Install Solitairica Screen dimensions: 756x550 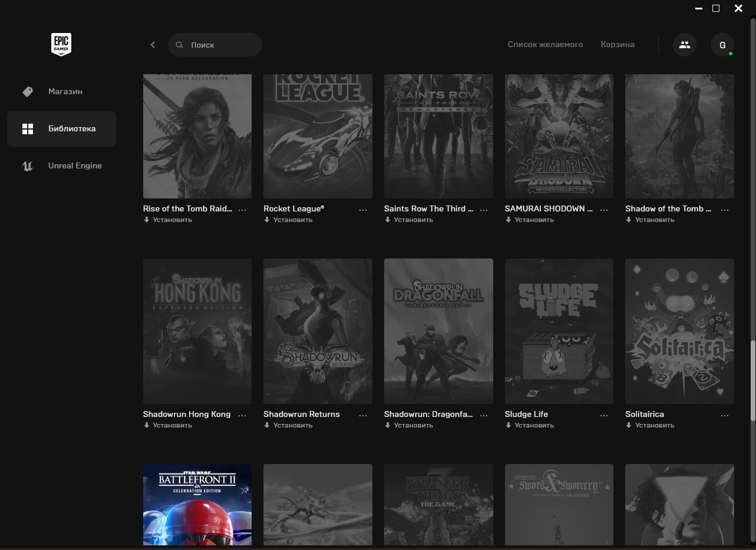(x=650, y=425)
